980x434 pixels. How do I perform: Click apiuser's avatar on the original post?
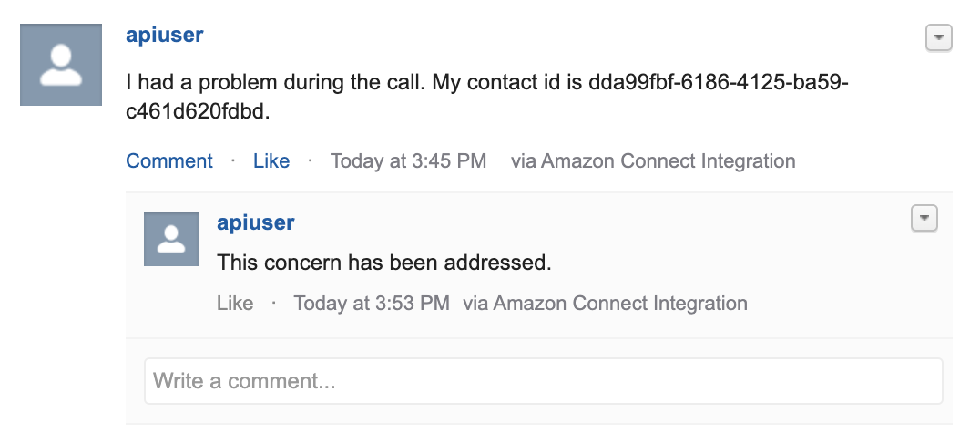pyautogui.click(x=61, y=65)
